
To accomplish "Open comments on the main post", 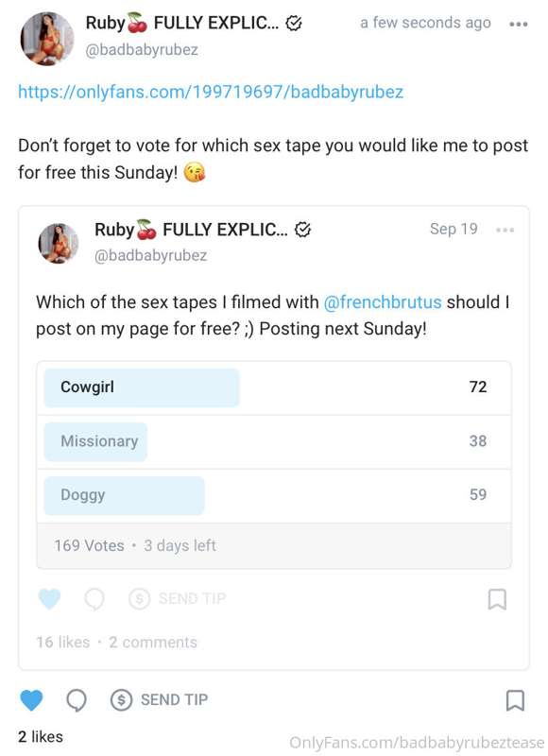I will [77, 700].
